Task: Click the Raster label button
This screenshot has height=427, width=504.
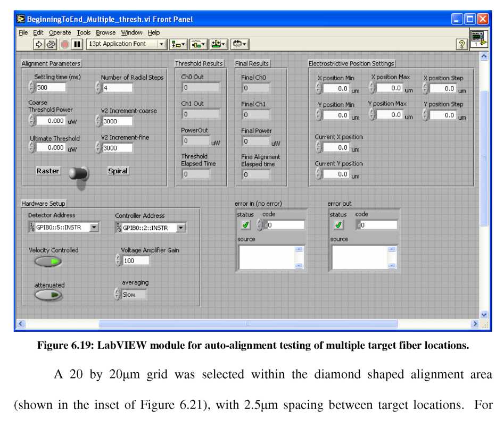Action: coord(47,171)
